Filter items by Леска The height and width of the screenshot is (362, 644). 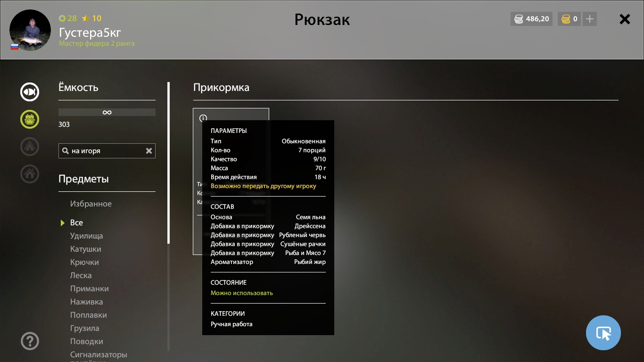(x=81, y=275)
